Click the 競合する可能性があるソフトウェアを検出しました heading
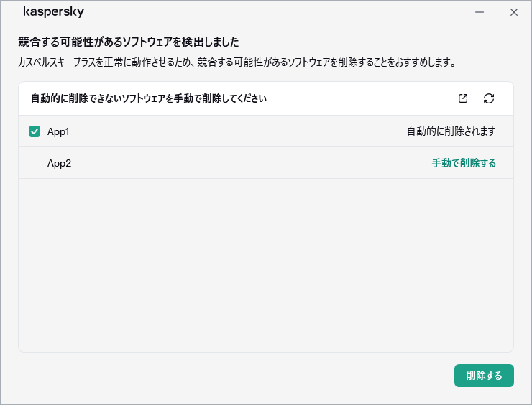532x405 pixels. [128, 42]
